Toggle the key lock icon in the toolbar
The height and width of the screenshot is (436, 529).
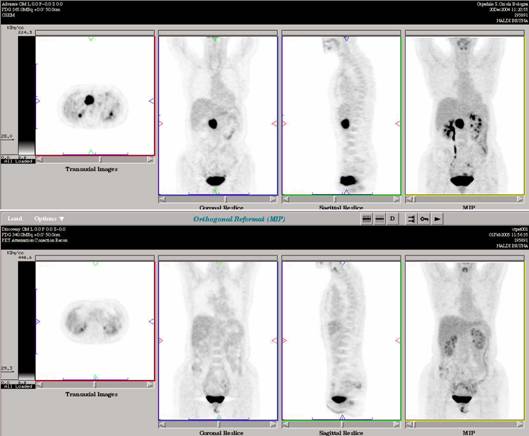tap(424, 219)
